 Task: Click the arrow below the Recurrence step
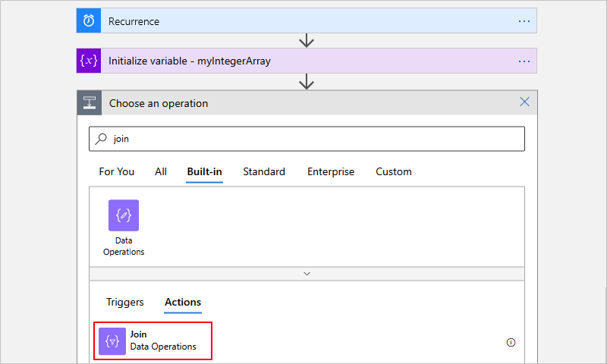click(307, 41)
